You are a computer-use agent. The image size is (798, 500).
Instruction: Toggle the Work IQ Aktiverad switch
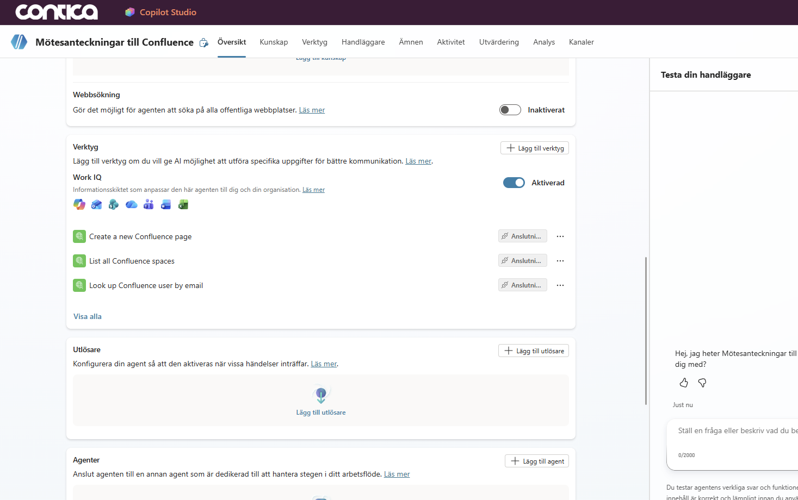[514, 183]
